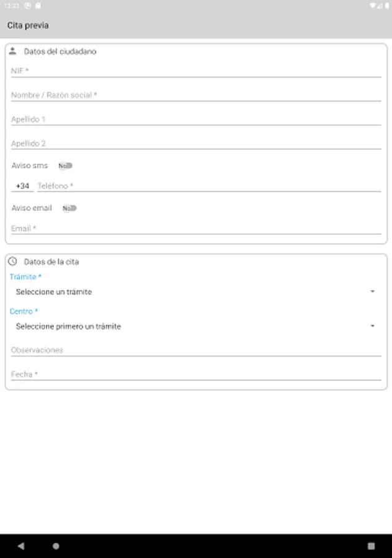The width and height of the screenshot is (392, 558).
Task: Click the dropdown arrow for Seleccione un trámite
Action: (x=373, y=292)
